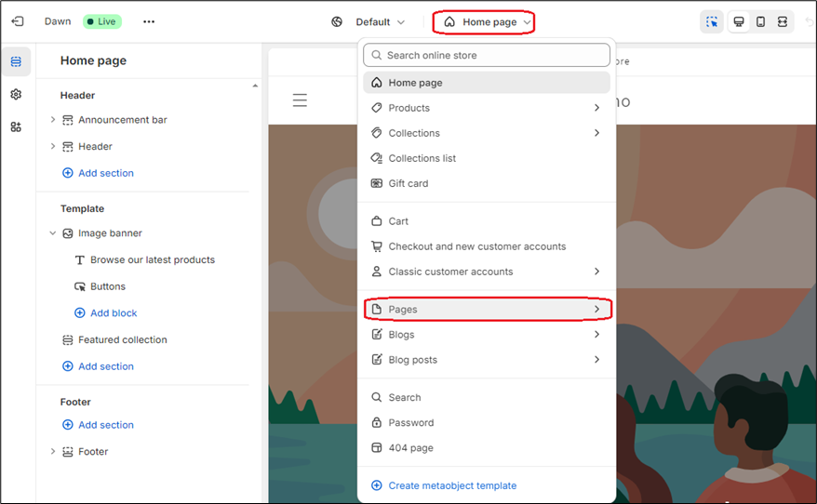
Task: Switch to mobile preview
Action: click(760, 21)
